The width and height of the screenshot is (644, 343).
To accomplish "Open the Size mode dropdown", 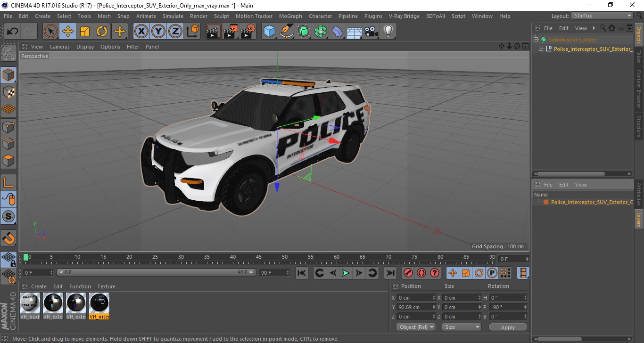I will tap(461, 327).
